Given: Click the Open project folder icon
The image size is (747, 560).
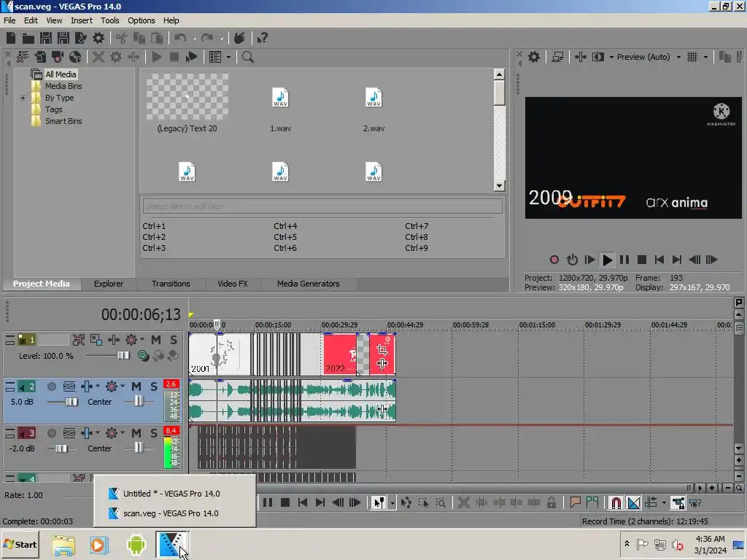Looking at the screenshot, I should [x=28, y=38].
